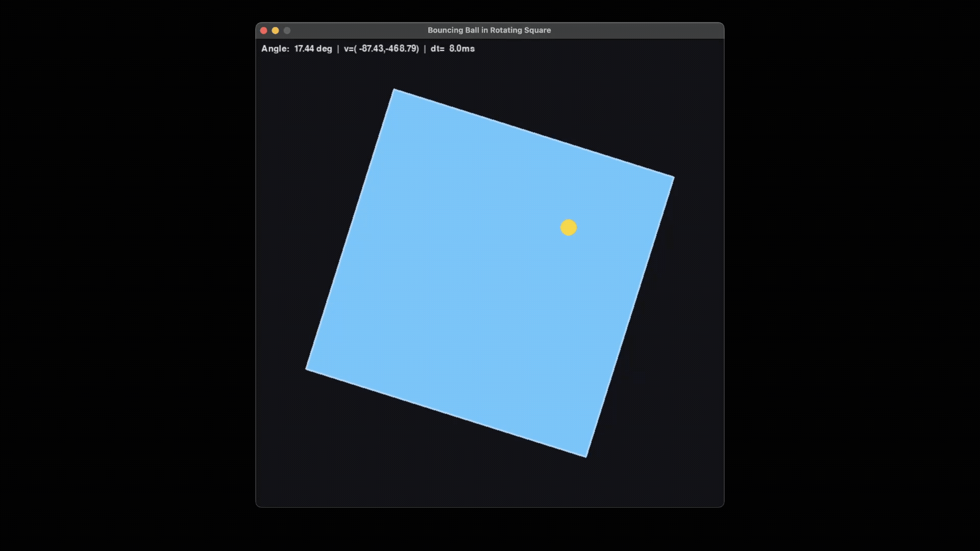
Task: Click the left corner of the blue square
Action: (308, 368)
